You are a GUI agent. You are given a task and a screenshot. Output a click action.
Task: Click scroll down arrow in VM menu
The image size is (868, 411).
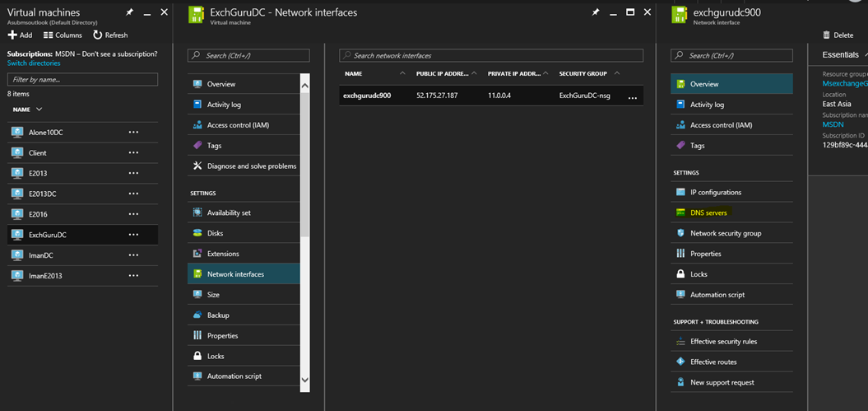(x=305, y=380)
